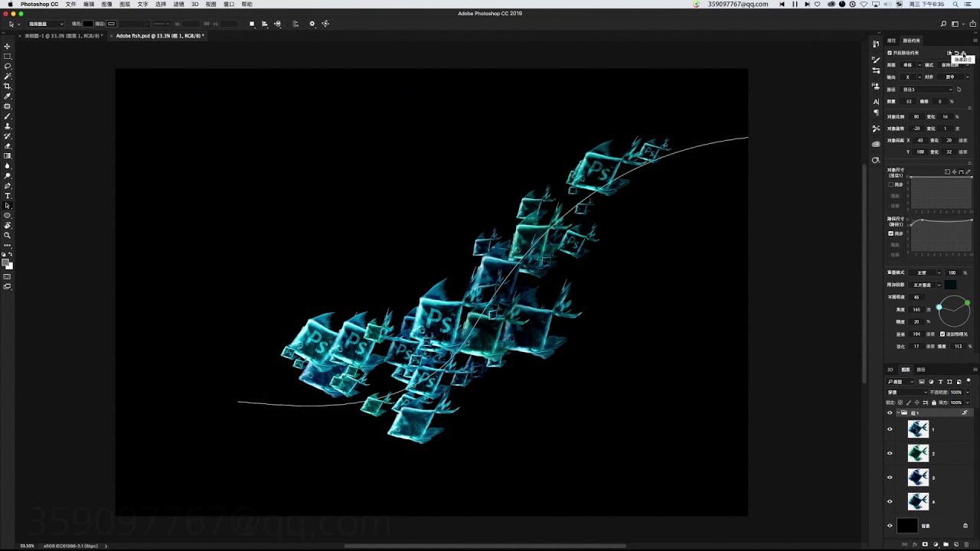Hide the 背景 layer visibility eye
This screenshot has width=980, height=551.
[890, 526]
